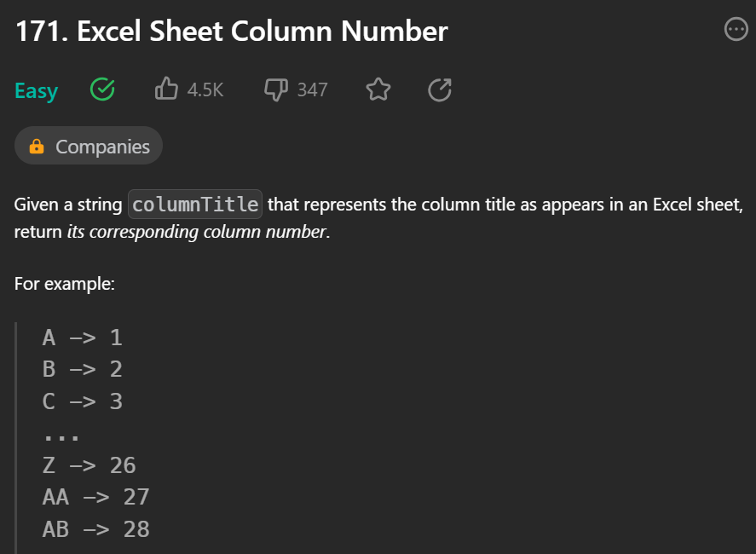The width and height of the screenshot is (756, 554).
Task: Click the green solved checkmark icon
Action: [102, 89]
